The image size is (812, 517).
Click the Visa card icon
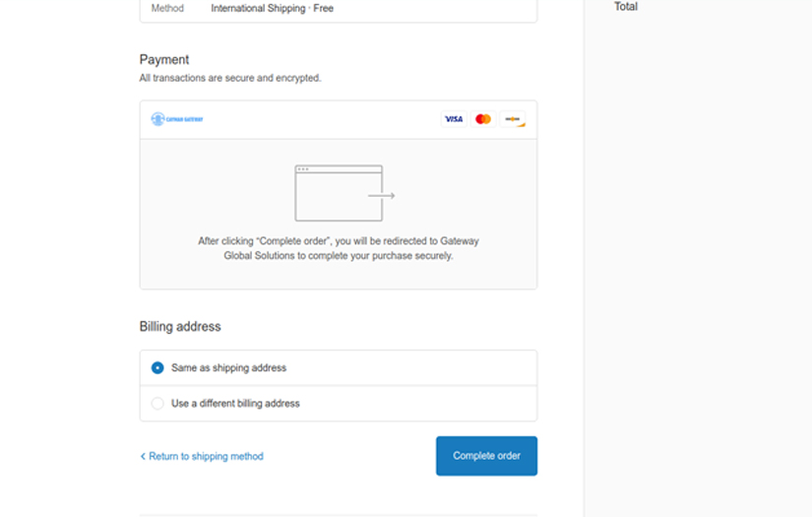coord(453,119)
